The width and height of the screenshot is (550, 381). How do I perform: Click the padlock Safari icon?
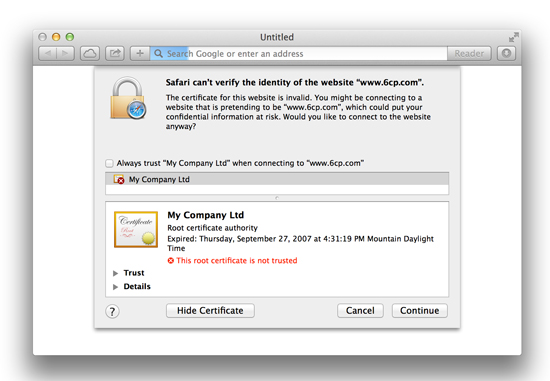point(128,98)
